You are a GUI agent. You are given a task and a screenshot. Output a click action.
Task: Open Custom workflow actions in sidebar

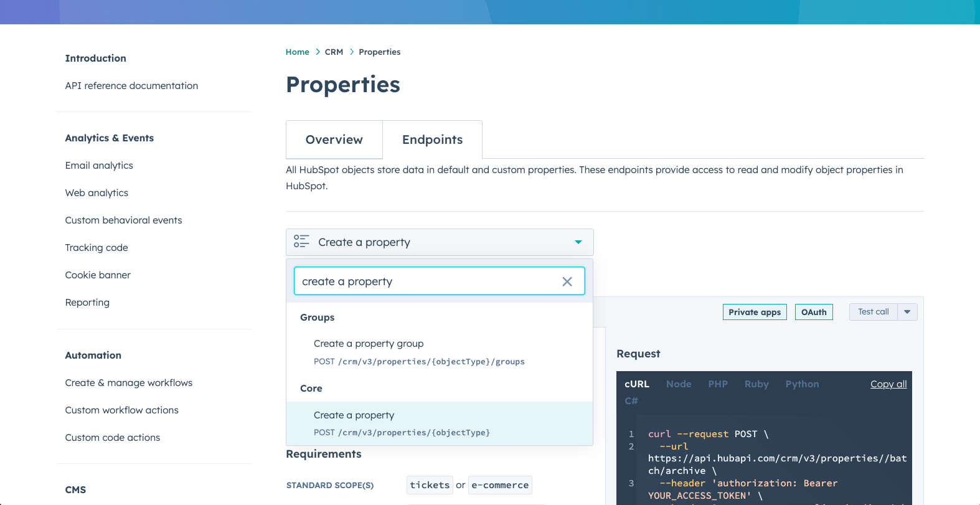(x=121, y=410)
